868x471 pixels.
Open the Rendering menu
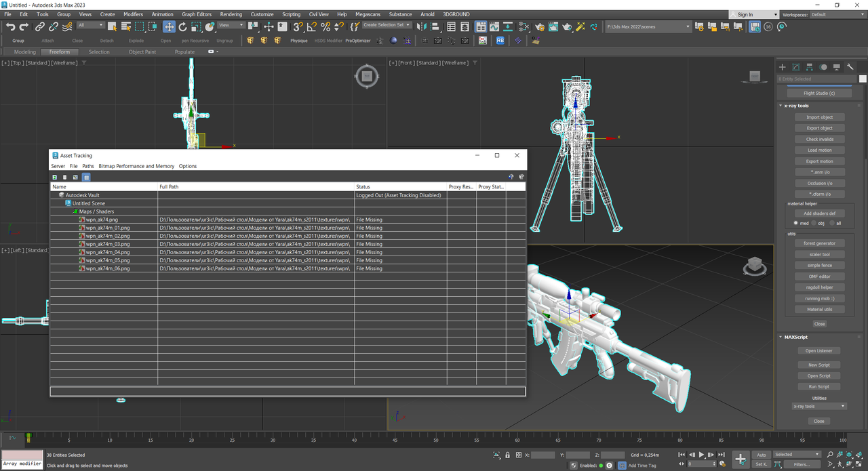pyautogui.click(x=231, y=14)
